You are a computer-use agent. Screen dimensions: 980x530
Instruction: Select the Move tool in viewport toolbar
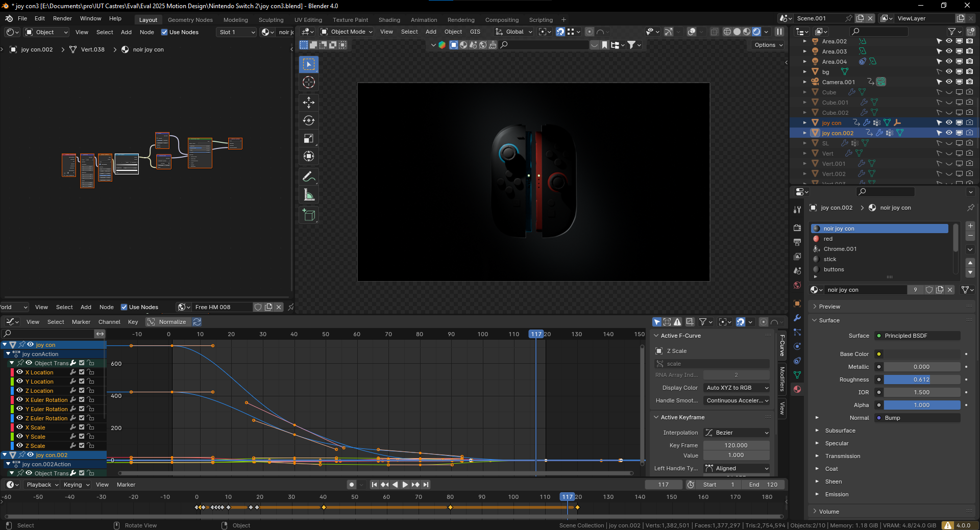309,103
